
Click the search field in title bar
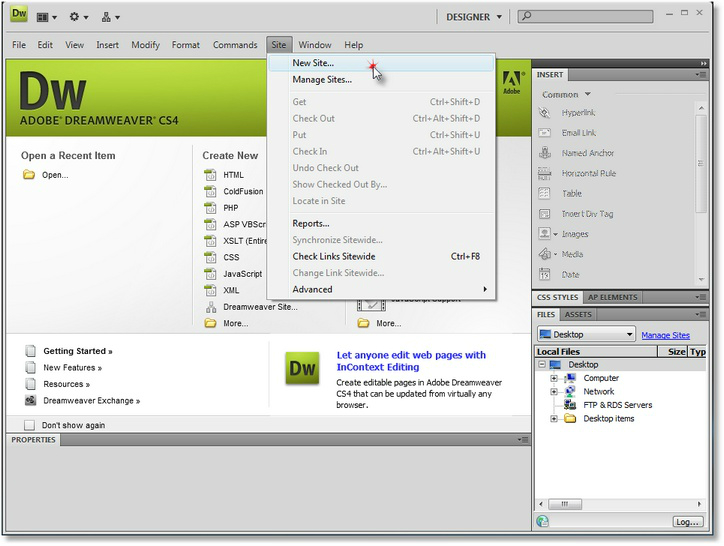tap(585, 17)
